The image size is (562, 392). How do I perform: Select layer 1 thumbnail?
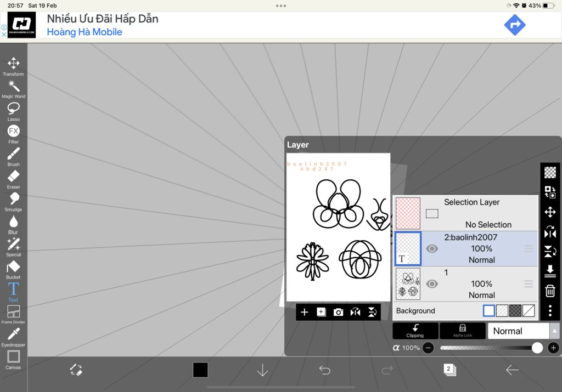tap(408, 284)
